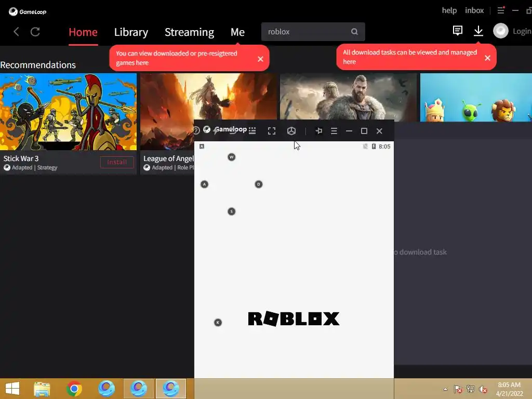Screen dimensions: 532x399
Task: Open the messages chat icon
Action: [x=458, y=31]
